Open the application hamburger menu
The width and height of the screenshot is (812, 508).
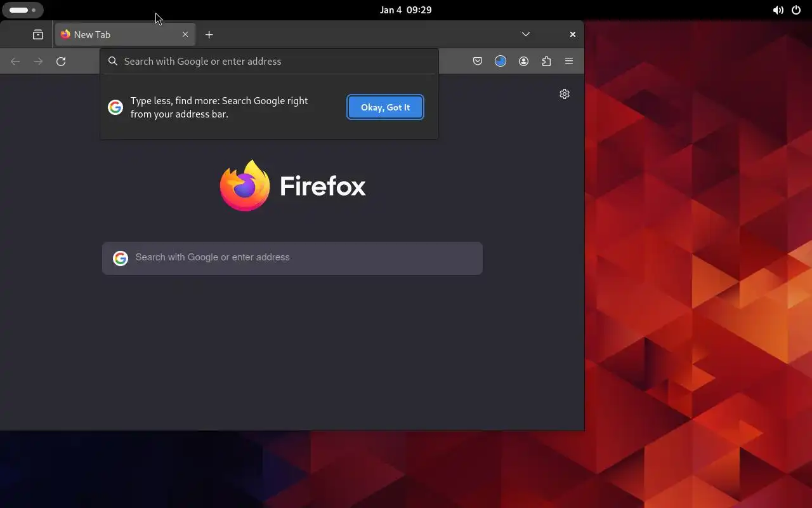[569, 61]
